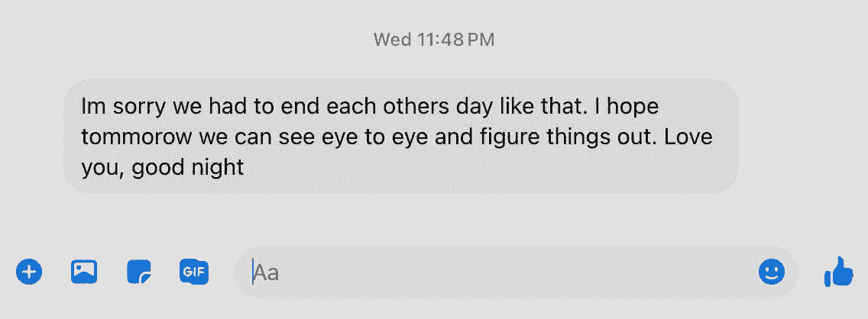
Task: Click "Im sorry" at the message start
Action: pos(123,107)
